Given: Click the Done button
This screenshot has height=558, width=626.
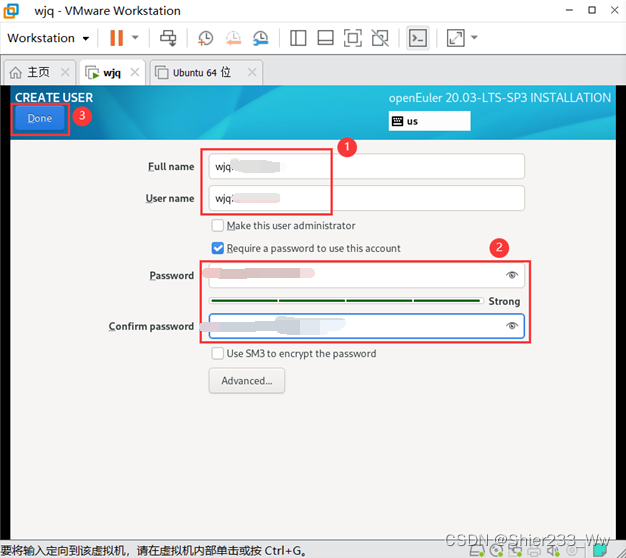Looking at the screenshot, I should click(x=40, y=118).
